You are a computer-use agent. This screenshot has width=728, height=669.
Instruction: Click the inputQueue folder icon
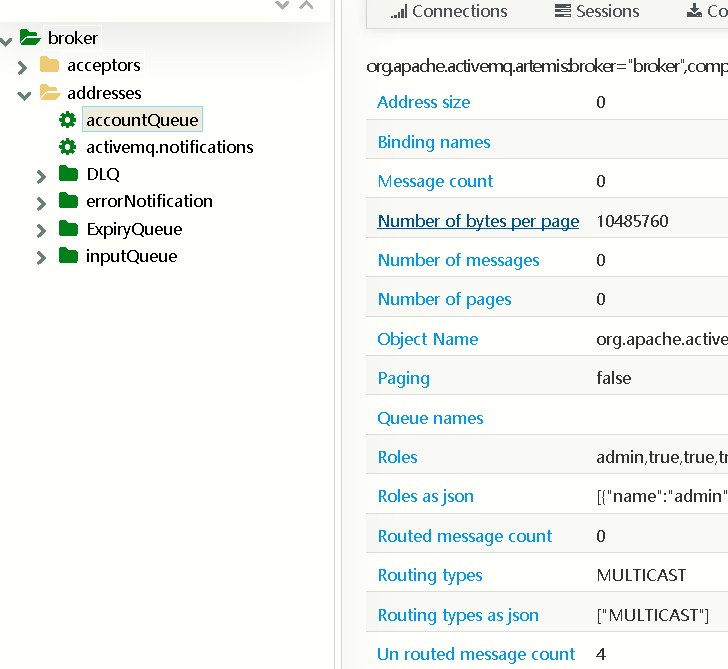(68, 256)
